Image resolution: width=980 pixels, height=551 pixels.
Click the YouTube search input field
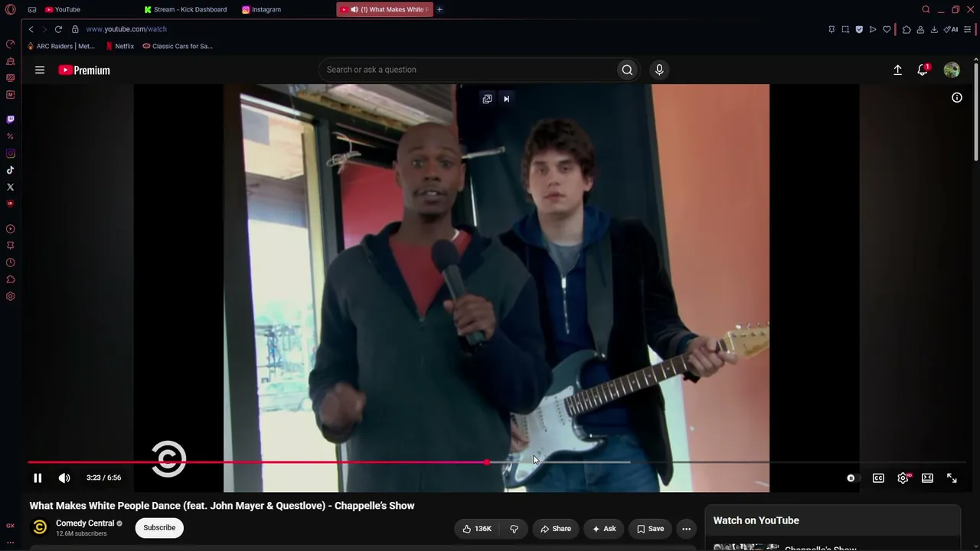point(468,70)
